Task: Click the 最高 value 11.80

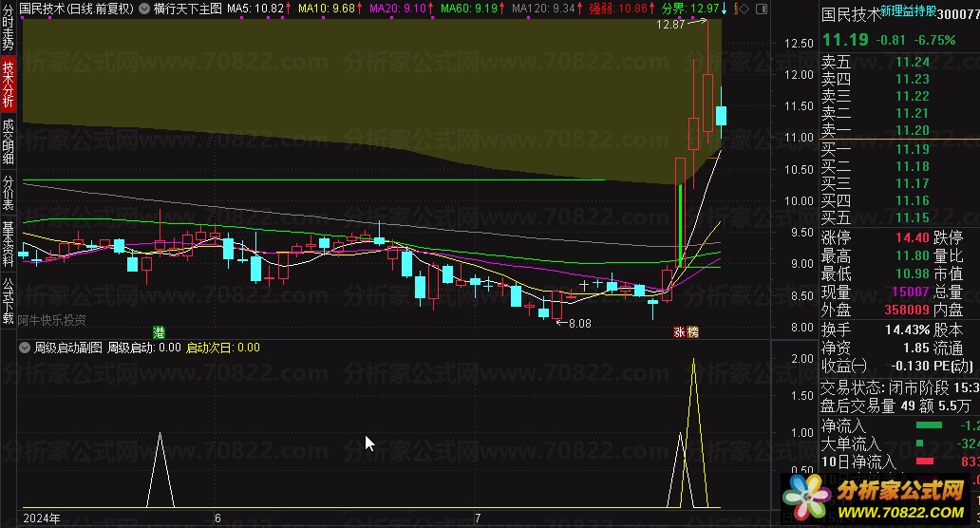Action: (913, 255)
